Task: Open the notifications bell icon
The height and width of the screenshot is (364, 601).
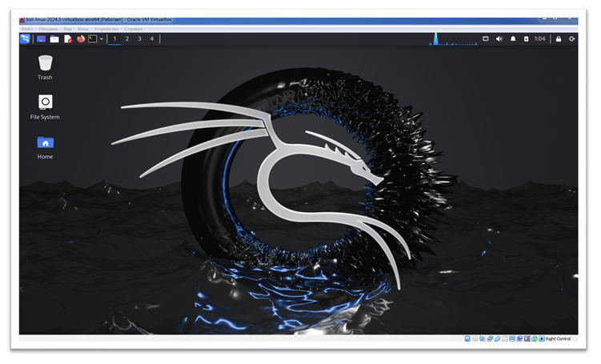Action: (x=513, y=38)
